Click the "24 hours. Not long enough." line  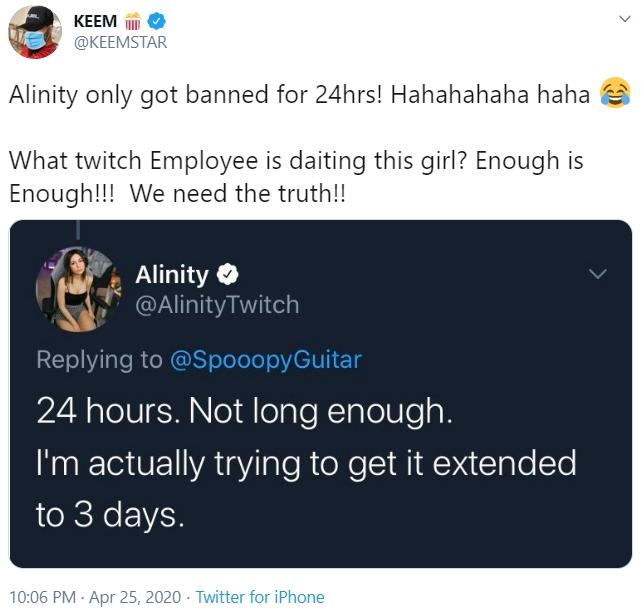coord(243,411)
